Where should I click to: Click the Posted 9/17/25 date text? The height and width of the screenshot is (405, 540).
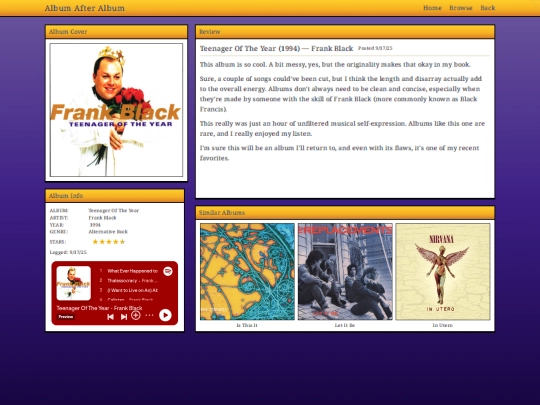375,48
